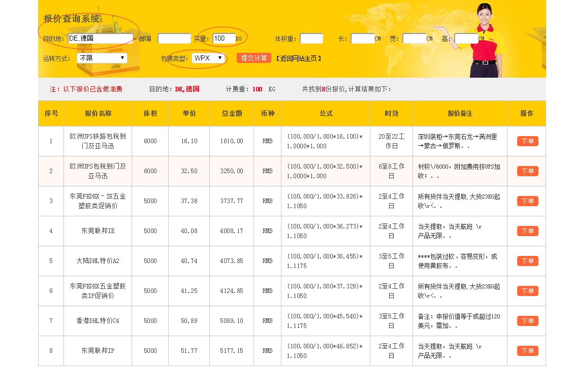This screenshot has height=392, width=571.
Task: Click the 体积 column header
Action: pos(150,114)
